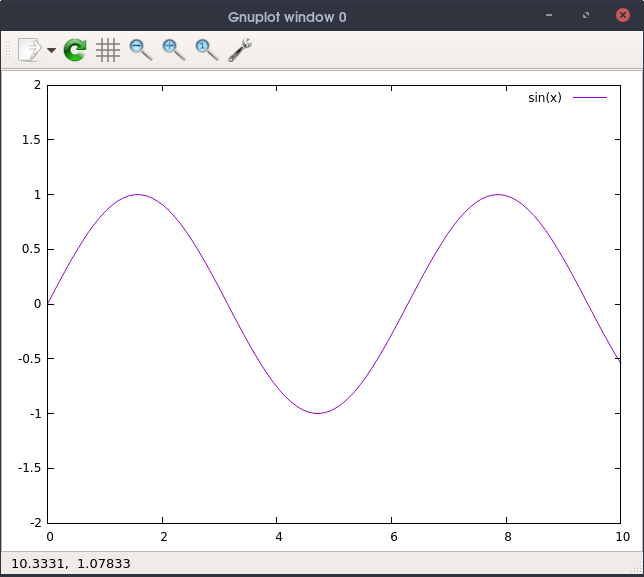Click the second peak of the sine curve
The image size is (644, 577).
coord(498,194)
